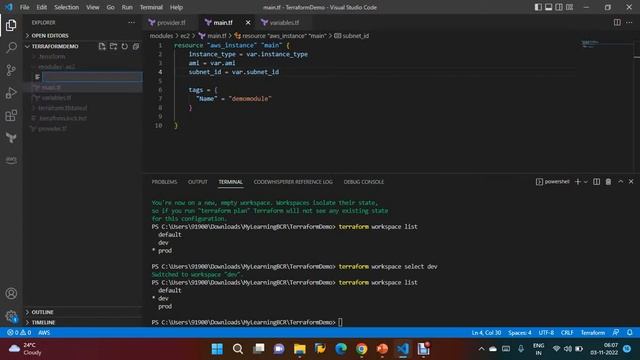Open the Windows Start menu
640x360 pixels.
(x=217, y=349)
